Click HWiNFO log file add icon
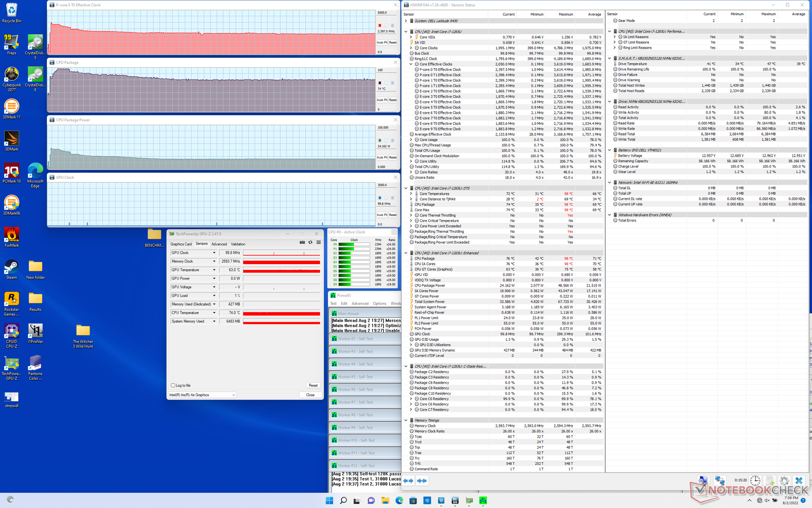The image size is (812, 508). (770, 480)
